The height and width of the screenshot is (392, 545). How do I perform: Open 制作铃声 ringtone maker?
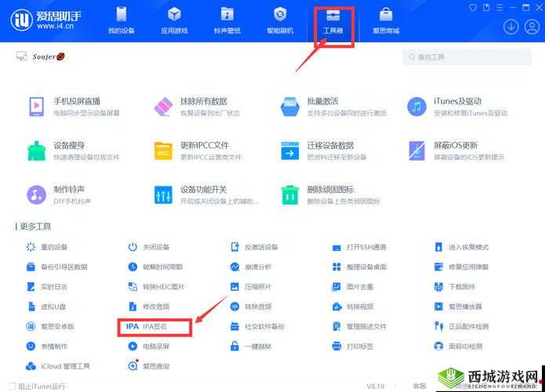click(59, 194)
